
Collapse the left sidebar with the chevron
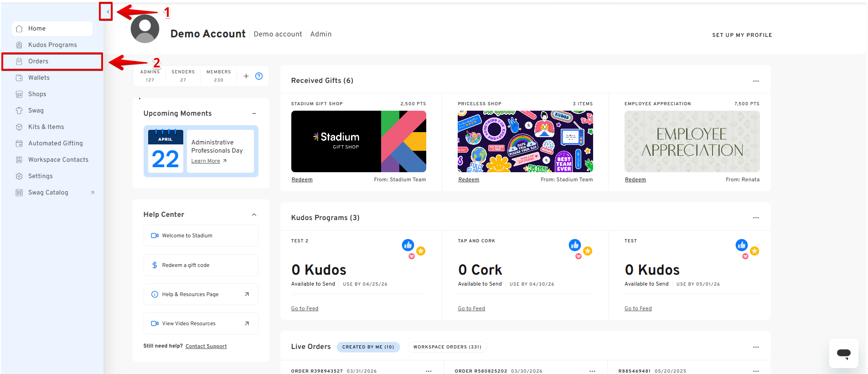coord(107,12)
